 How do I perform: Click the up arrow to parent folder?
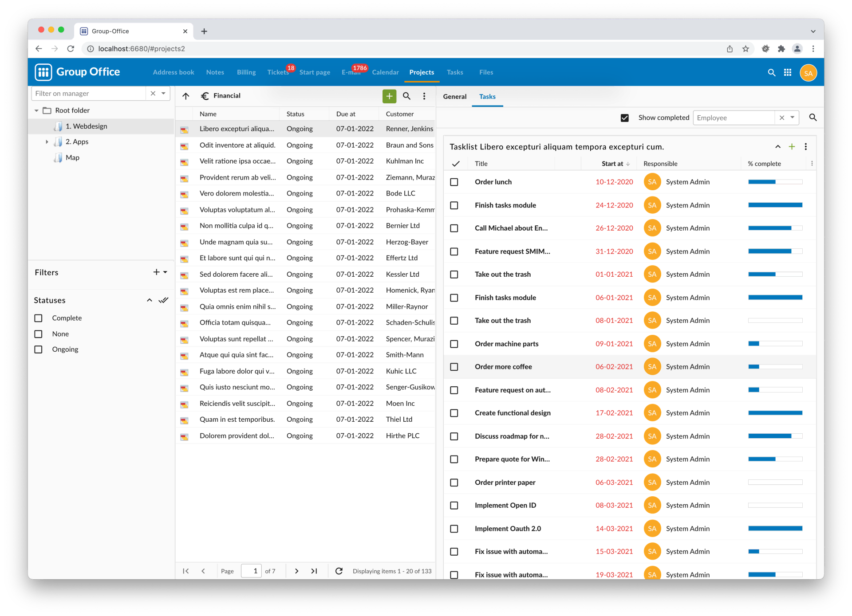click(186, 96)
